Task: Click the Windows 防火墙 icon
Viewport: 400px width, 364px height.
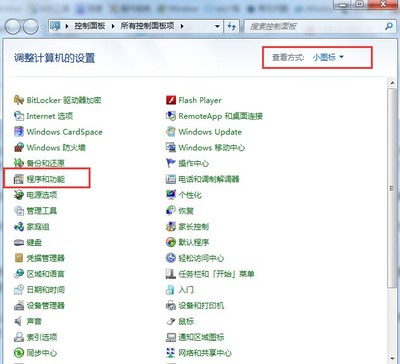Action: tap(19, 147)
